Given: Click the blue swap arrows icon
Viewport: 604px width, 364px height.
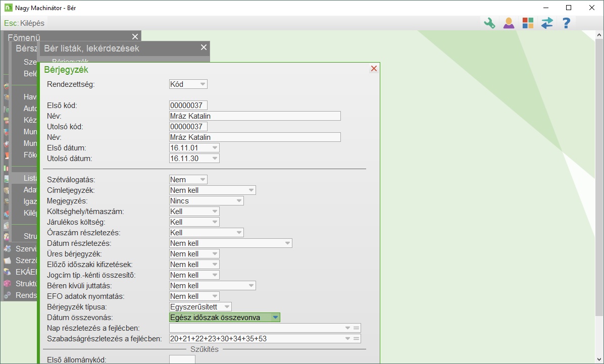Looking at the screenshot, I should pos(547,23).
